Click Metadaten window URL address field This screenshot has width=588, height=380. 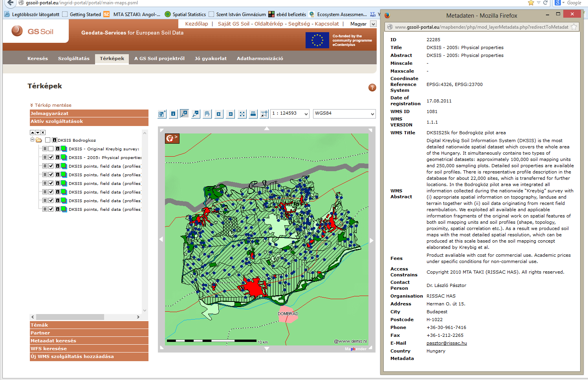[x=481, y=27]
